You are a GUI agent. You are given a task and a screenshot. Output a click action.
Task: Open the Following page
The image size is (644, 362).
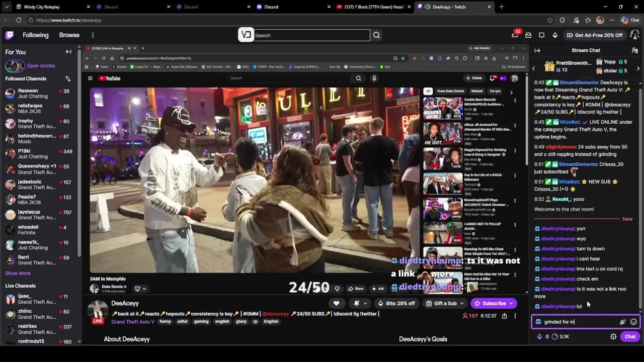(x=35, y=35)
